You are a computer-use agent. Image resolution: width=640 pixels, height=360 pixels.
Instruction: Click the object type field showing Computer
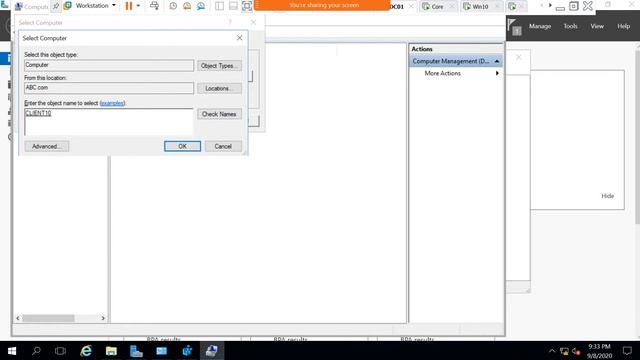[x=109, y=65]
